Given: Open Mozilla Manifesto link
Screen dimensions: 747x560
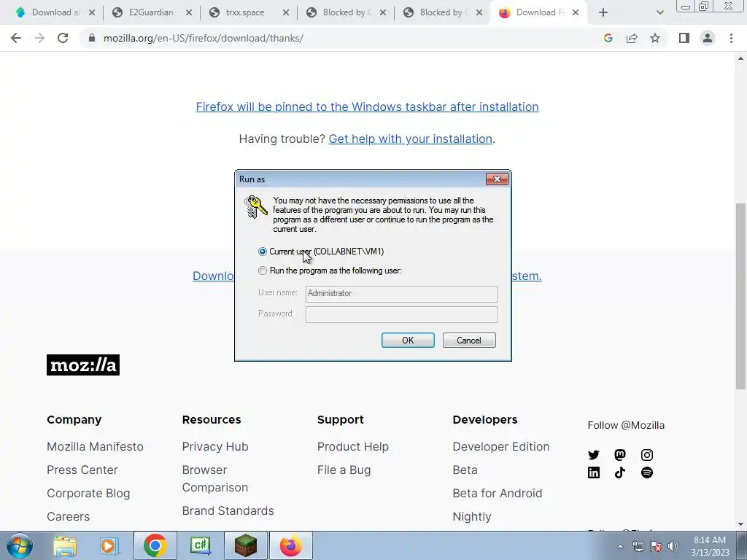Looking at the screenshot, I should click(x=95, y=447).
